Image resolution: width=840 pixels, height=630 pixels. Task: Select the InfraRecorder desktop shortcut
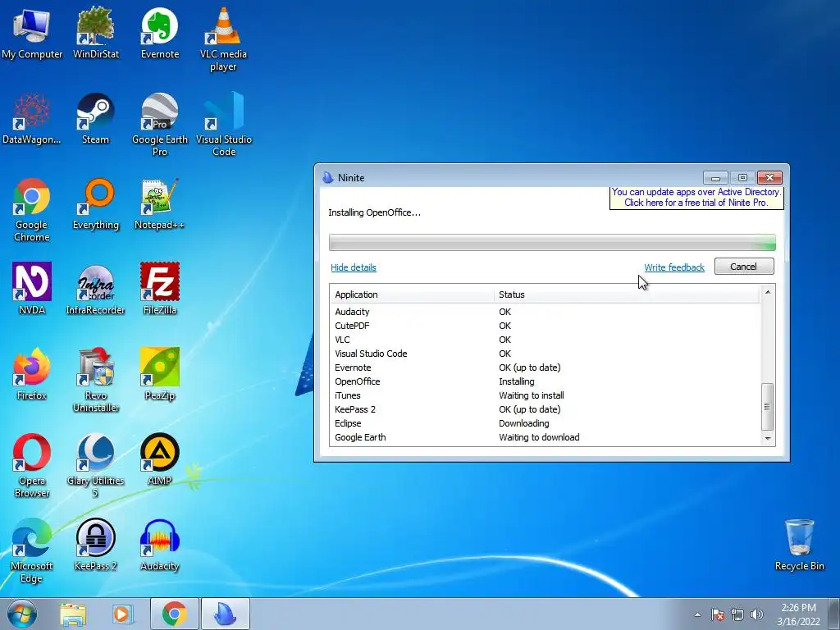point(96,289)
